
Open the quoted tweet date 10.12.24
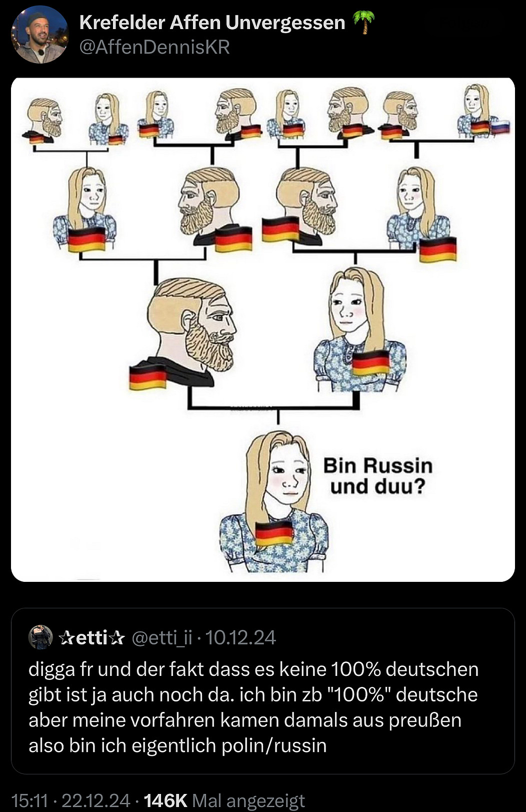coord(240,637)
